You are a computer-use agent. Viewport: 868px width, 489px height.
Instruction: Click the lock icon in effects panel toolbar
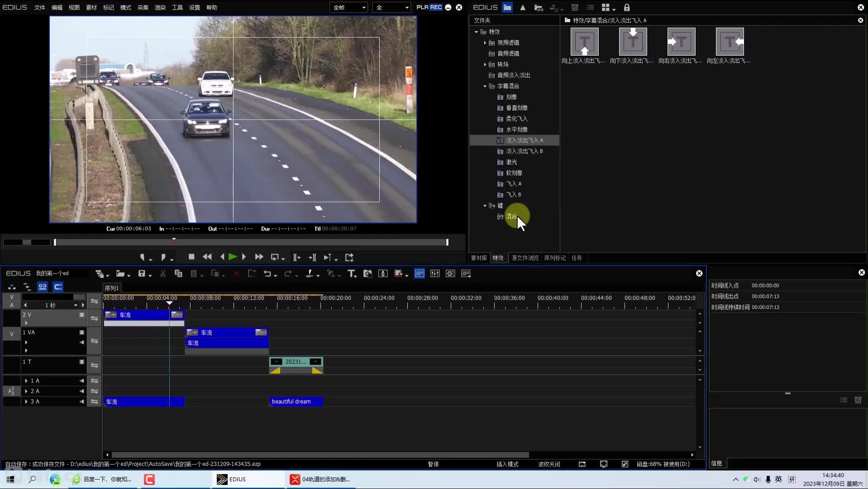(x=627, y=7)
